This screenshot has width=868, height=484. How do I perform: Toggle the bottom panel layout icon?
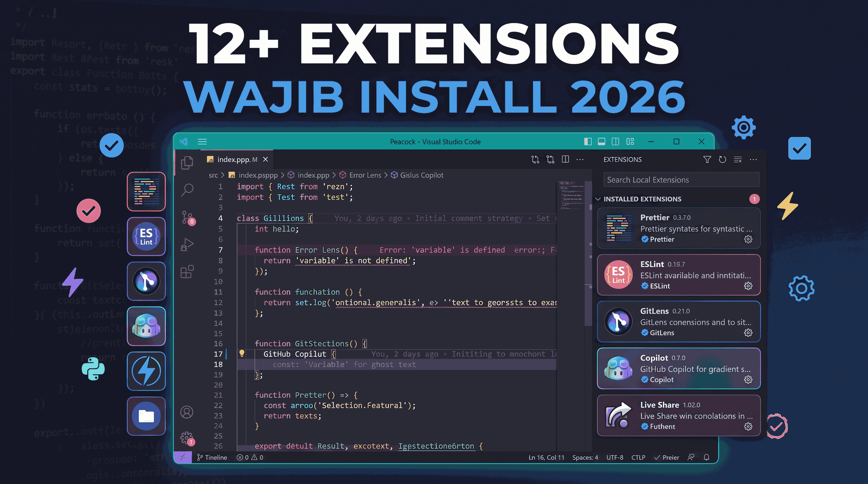tap(601, 142)
